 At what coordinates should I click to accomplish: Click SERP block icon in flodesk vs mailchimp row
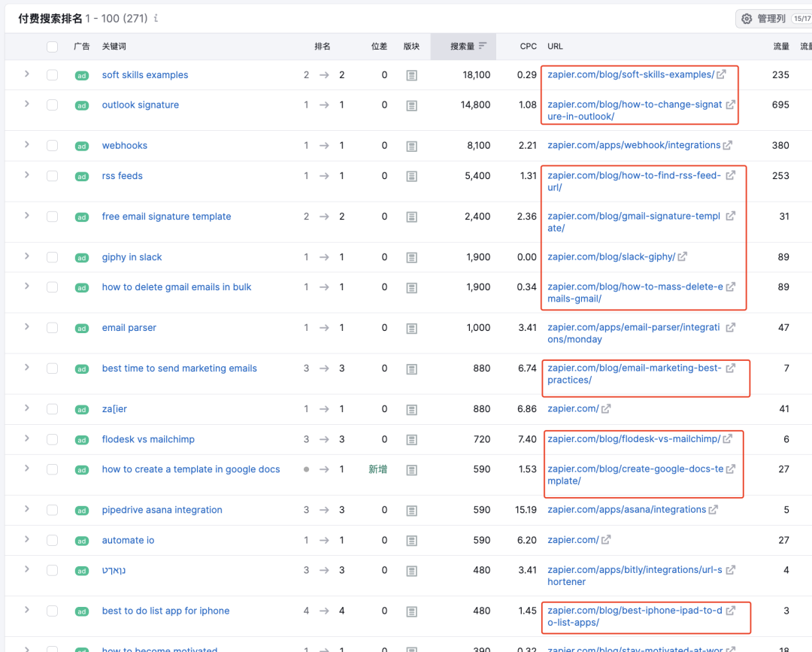[x=412, y=440]
